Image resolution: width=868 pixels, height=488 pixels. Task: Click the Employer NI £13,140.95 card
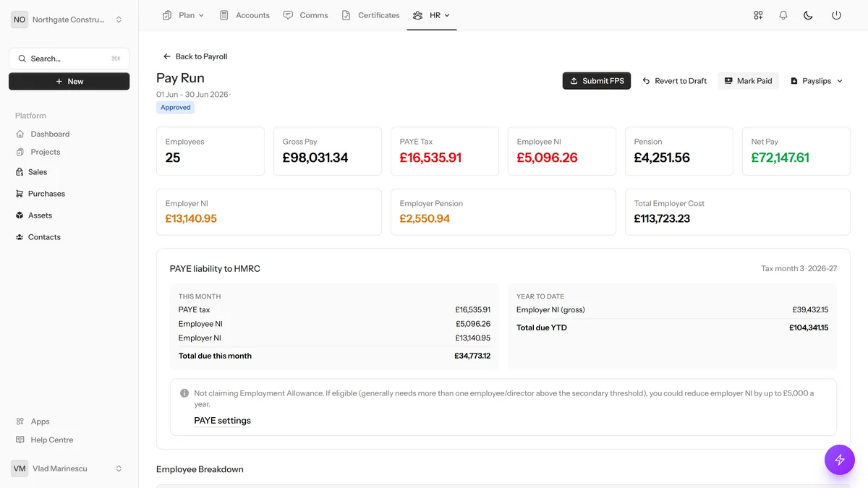click(x=269, y=212)
